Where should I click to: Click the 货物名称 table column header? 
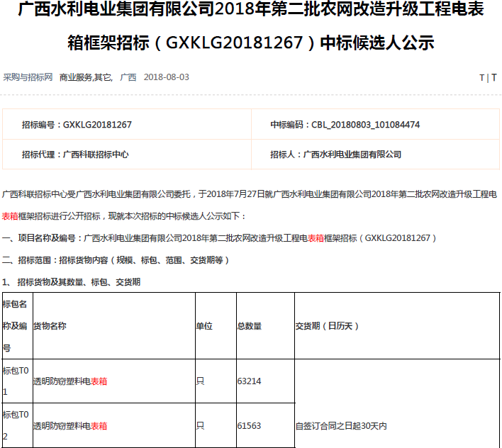(x=50, y=326)
